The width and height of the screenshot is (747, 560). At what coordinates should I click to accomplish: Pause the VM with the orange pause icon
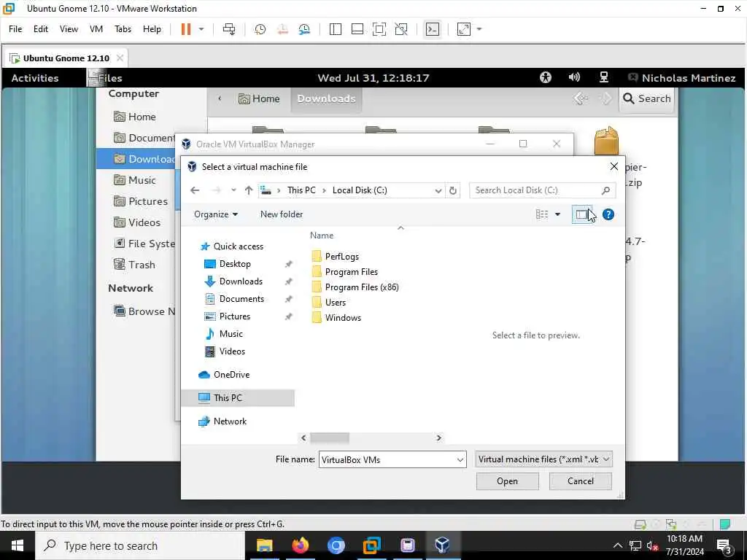pyautogui.click(x=186, y=29)
